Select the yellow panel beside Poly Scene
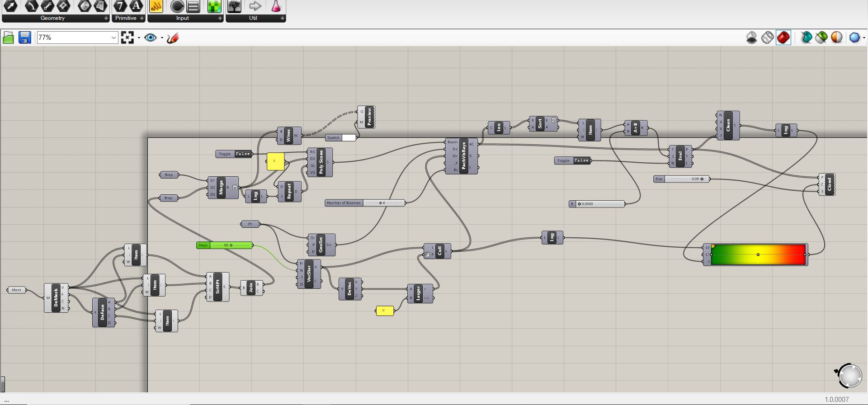Image resolution: width=868 pixels, height=405 pixels. coord(275,161)
